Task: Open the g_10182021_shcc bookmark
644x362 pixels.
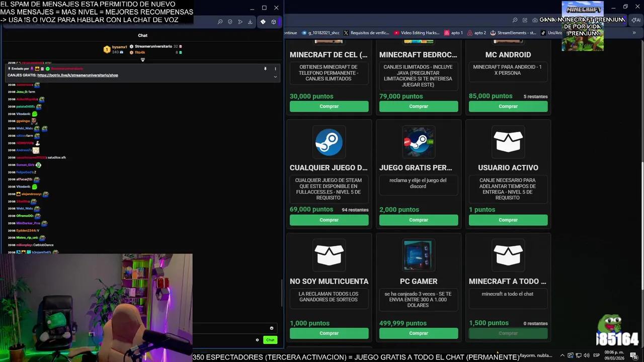Action: (x=320, y=33)
